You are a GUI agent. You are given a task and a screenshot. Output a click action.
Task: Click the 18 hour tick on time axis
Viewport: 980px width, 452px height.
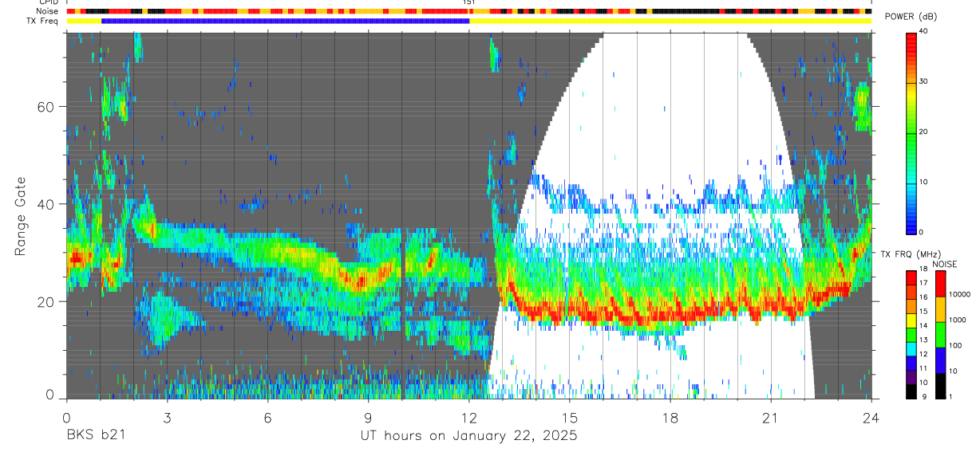[670, 416]
